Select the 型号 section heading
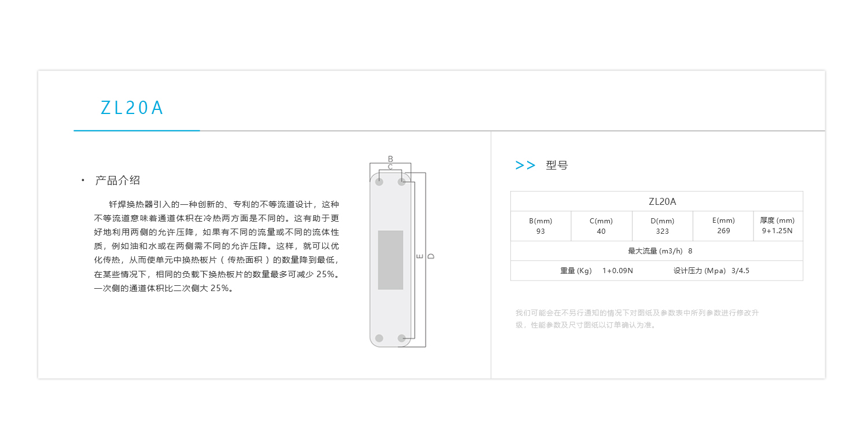The height and width of the screenshot is (434, 868). [x=557, y=165]
